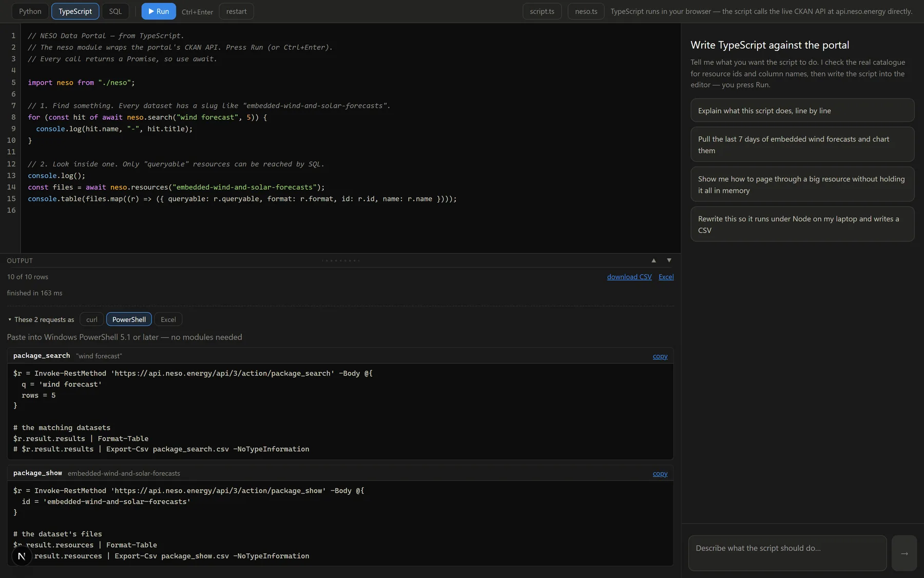
Task: Switch to the SQL language tab
Action: tap(115, 11)
